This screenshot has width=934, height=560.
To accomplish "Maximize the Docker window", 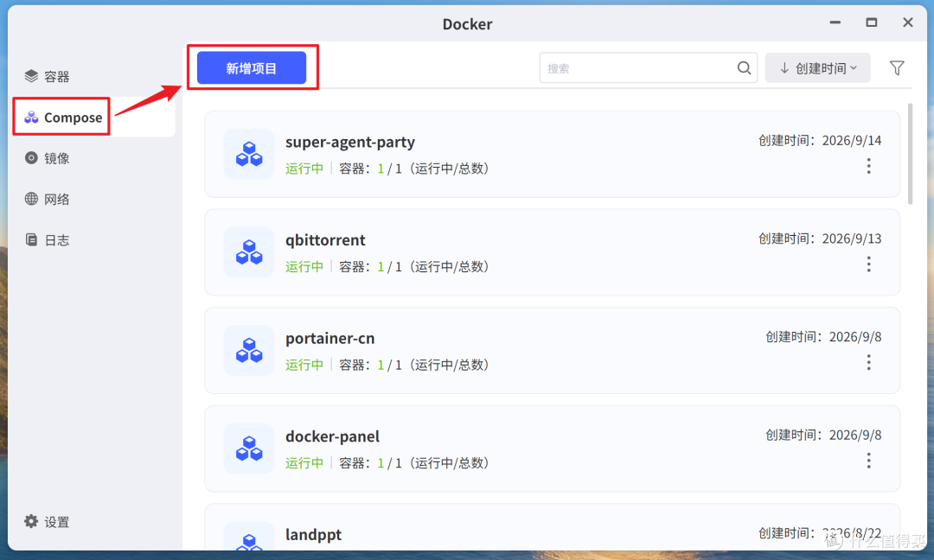I will [872, 22].
